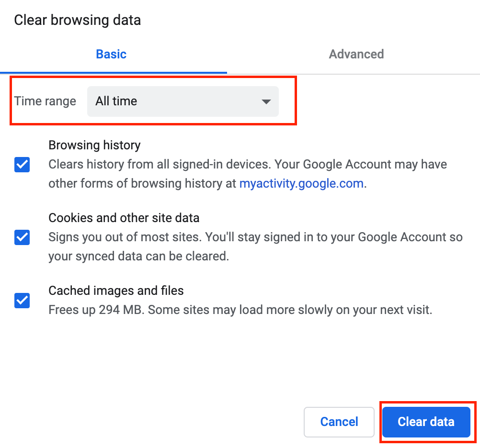Click the blue Clear data button
The height and width of the screenshot is (448, 480).
tap(426, 422)
